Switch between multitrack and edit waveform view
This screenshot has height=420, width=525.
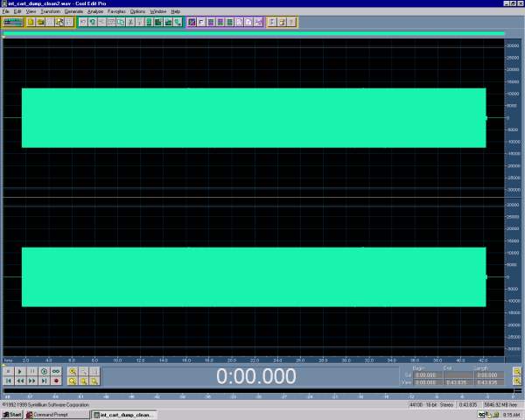(x=13, y=22)
